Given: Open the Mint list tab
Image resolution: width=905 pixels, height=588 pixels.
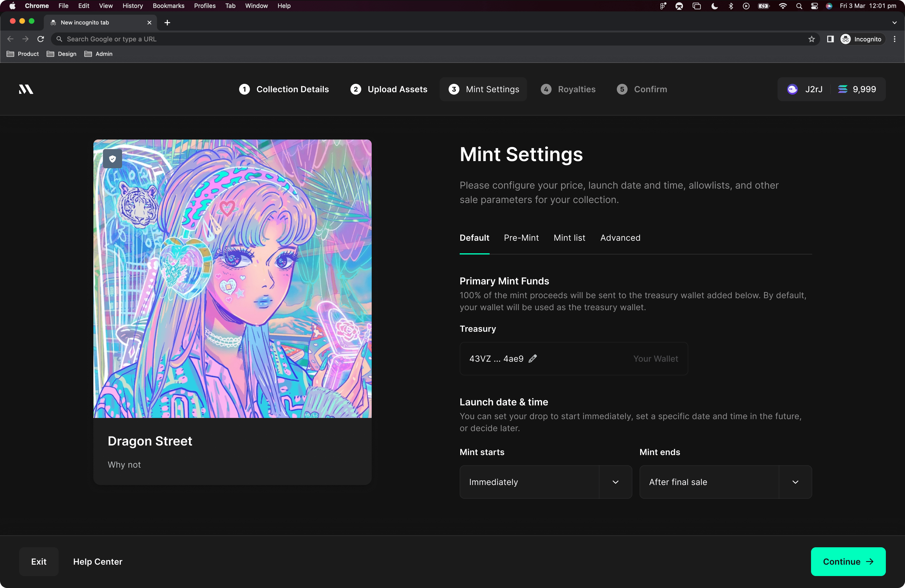Looking at the screenshot, I should pos(569,238).
